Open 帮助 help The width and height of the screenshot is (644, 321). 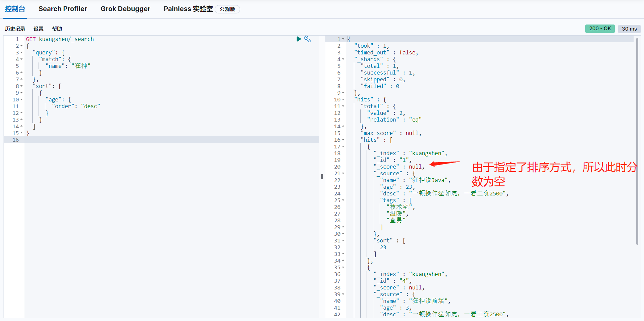(57, 29)
